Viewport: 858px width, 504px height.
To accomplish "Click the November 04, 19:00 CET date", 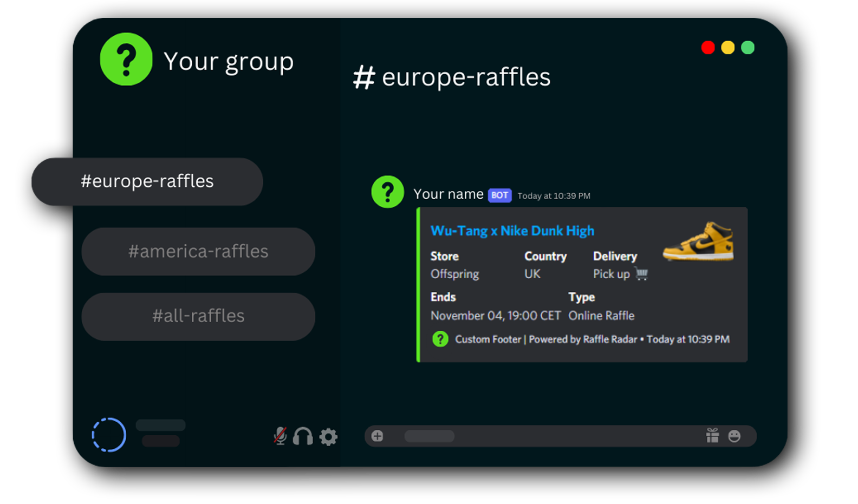I will pyautogui.click(x=496, y=316).
